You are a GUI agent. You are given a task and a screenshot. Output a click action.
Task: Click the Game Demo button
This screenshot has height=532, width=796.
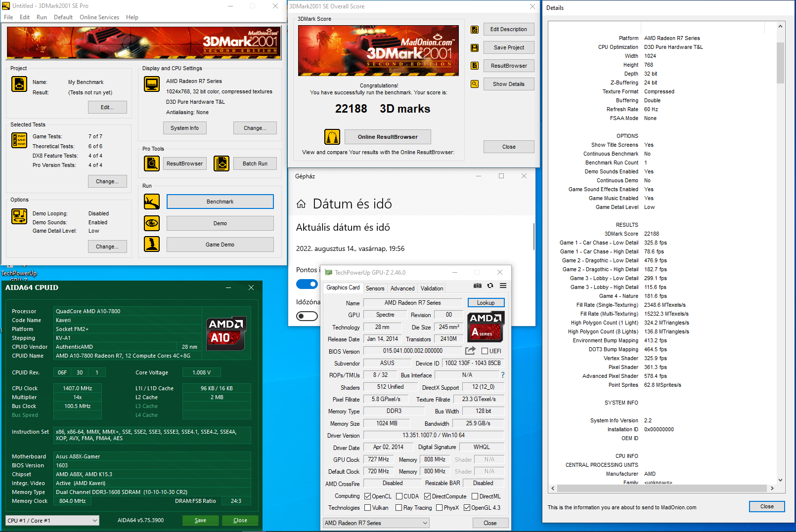pos(220,245)
